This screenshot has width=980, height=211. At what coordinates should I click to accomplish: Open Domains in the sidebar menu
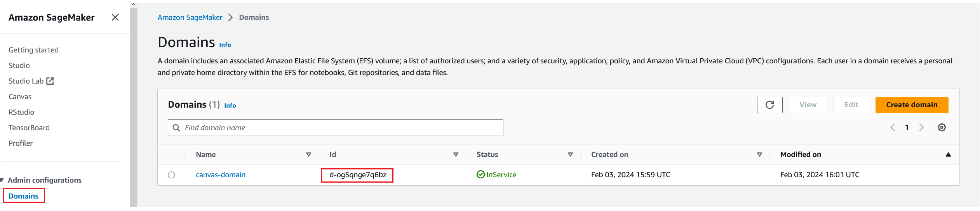click(23, 196)
